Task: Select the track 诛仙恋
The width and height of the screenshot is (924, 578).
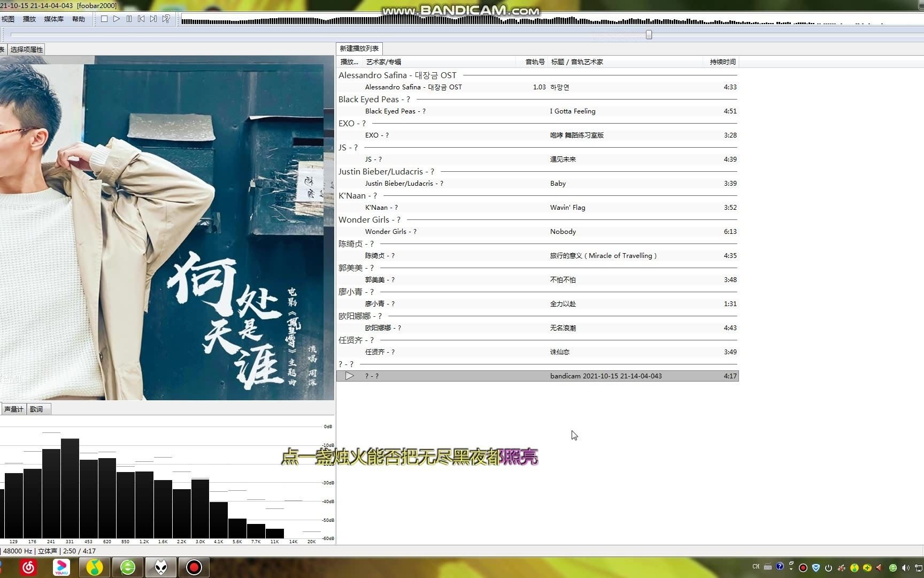Action: point(537,352)
